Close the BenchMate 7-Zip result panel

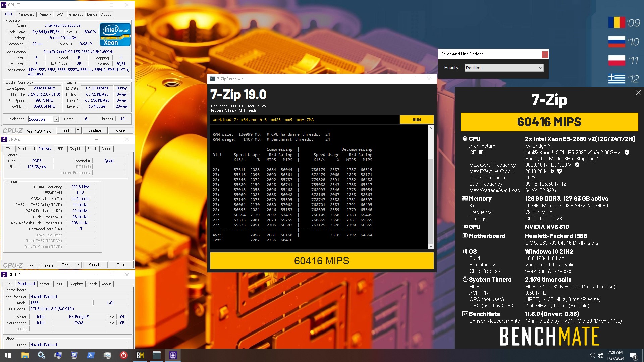[638, 93]
